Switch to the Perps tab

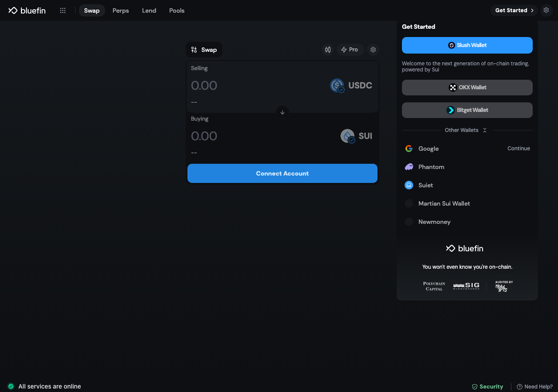(121, 10)
